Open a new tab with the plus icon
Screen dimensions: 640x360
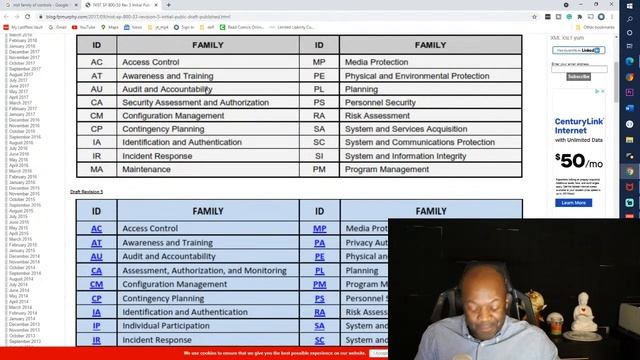(x=169, y=5)
